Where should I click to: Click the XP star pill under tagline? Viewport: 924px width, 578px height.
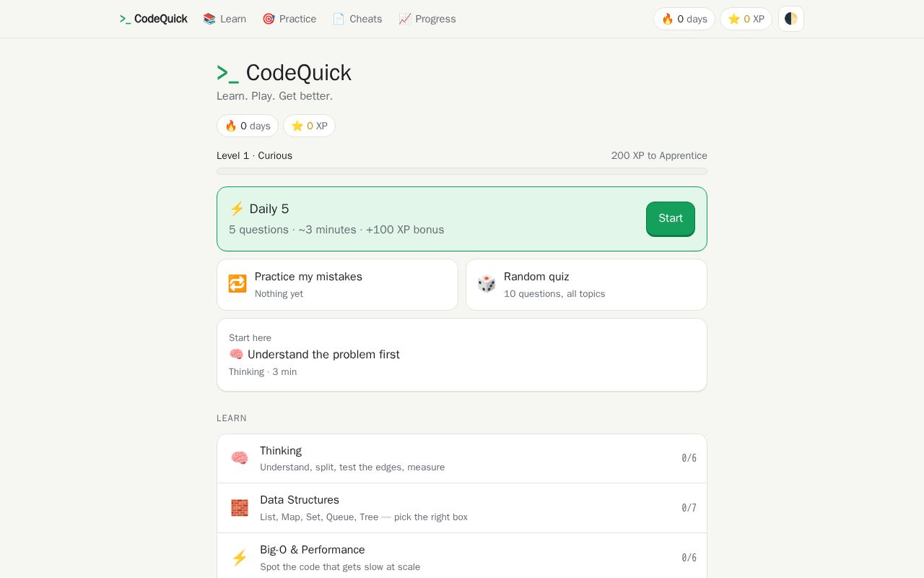pos(309,126)
